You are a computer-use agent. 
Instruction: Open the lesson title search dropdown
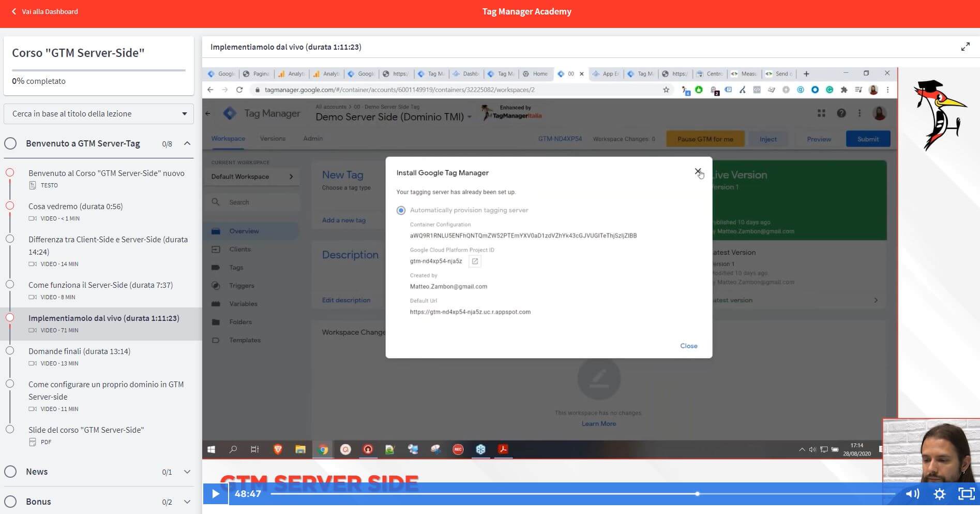pyautogui.click(x=99, y=114)
